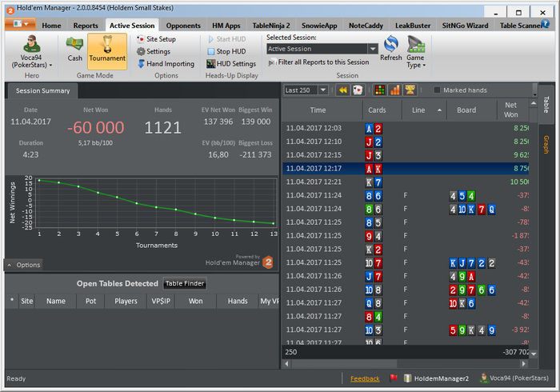Open the NoteCaddy tab
This screenshot has height=392, width=560.
pyautogui.click(x=366, y=26)
